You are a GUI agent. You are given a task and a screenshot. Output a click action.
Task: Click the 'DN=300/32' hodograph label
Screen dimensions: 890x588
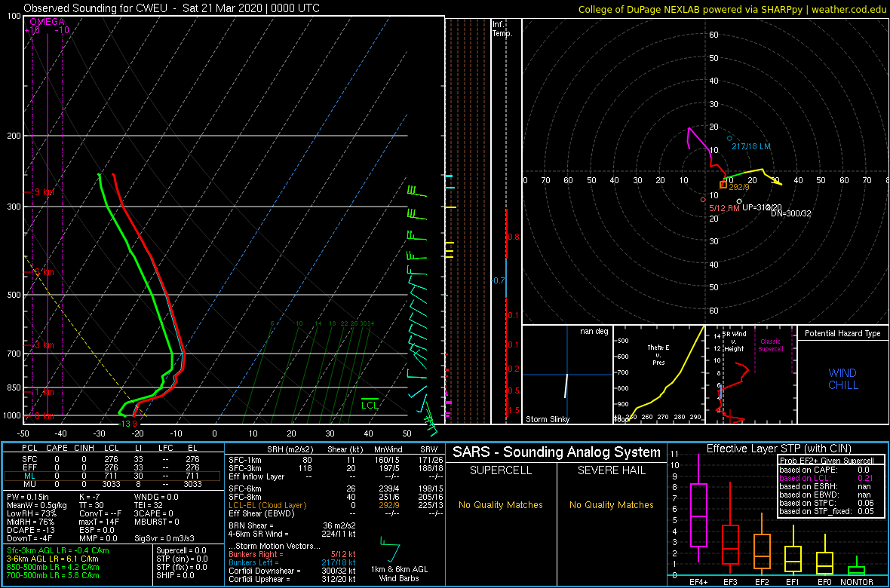pos(790,213)
